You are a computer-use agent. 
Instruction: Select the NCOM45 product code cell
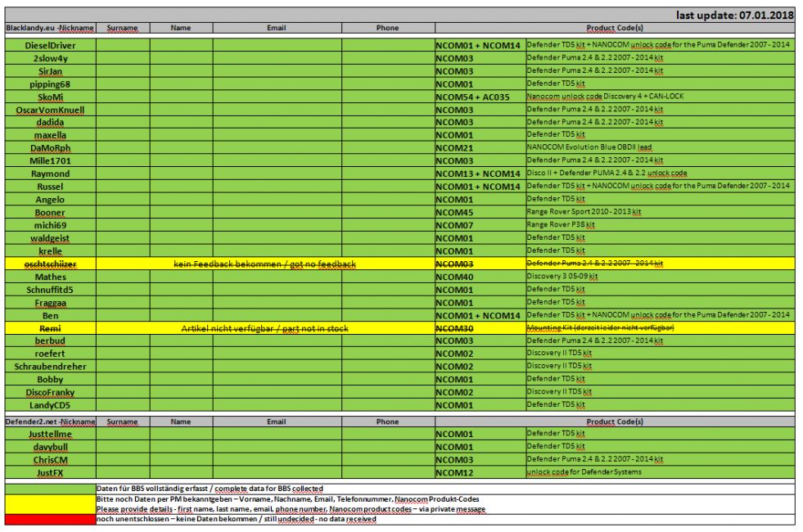tap(480, 213)
